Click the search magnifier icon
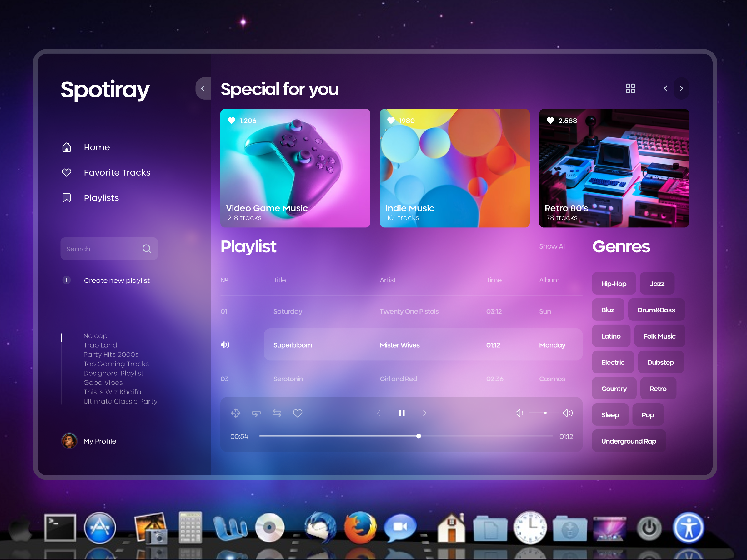 tap(147, 249)
